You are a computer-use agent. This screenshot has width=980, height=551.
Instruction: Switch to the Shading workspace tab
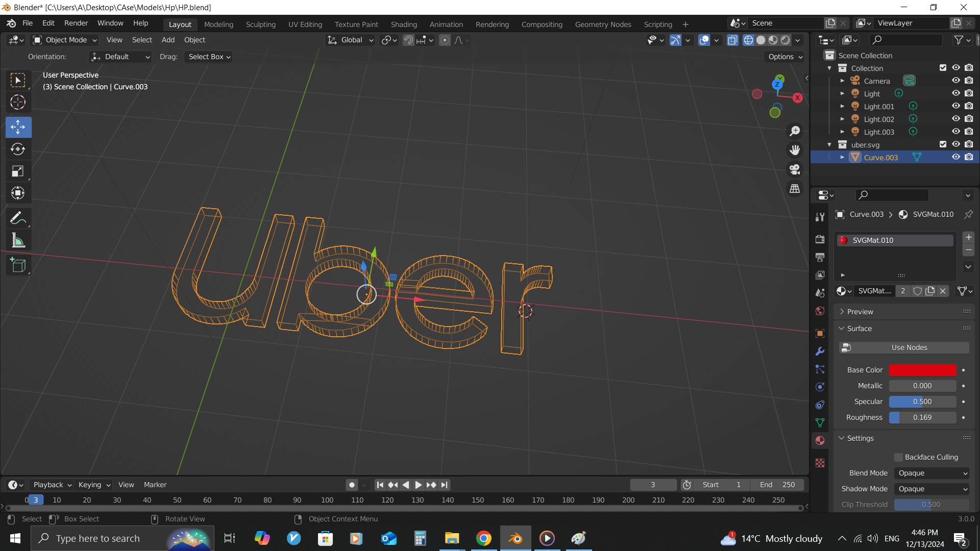point(403,24)
